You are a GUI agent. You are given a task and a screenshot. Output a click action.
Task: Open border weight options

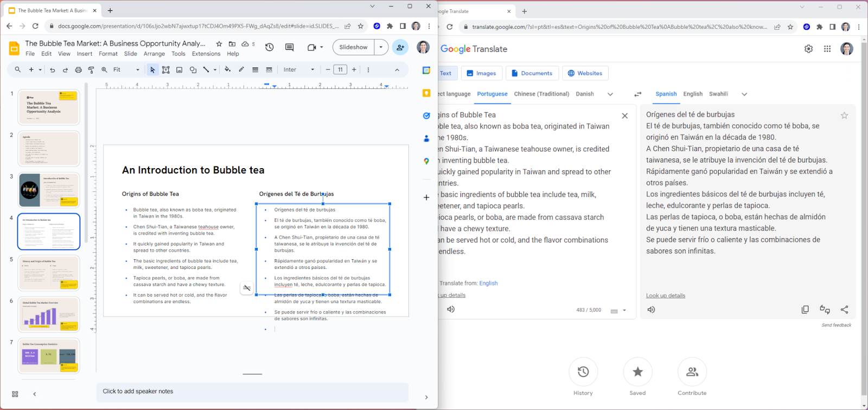[255, 69]
